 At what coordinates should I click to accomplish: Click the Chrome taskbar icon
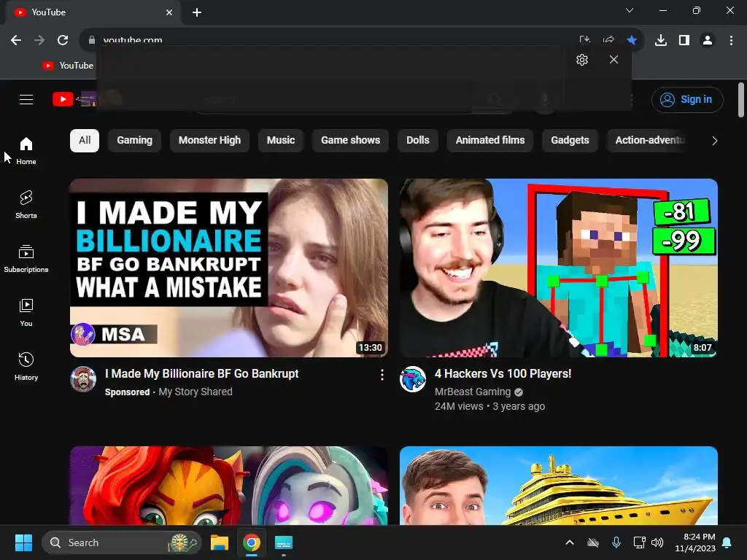pyautogui.click(x=252, y=542)
